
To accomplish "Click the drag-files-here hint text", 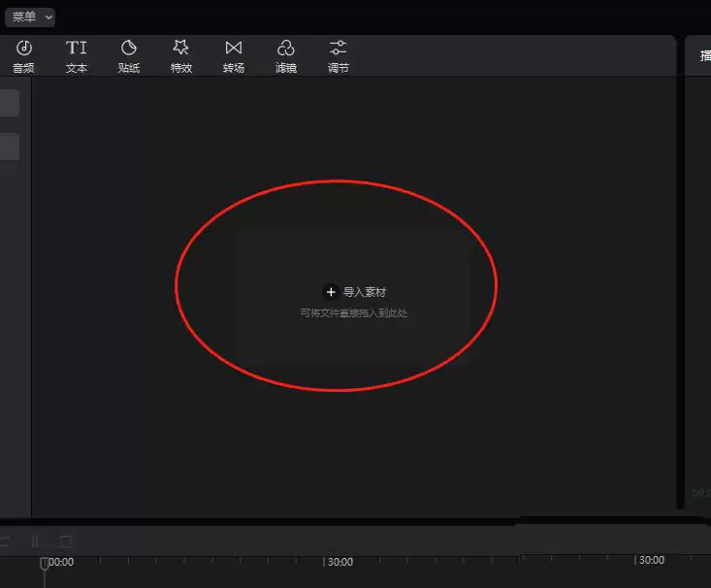I will pos(353,313).
